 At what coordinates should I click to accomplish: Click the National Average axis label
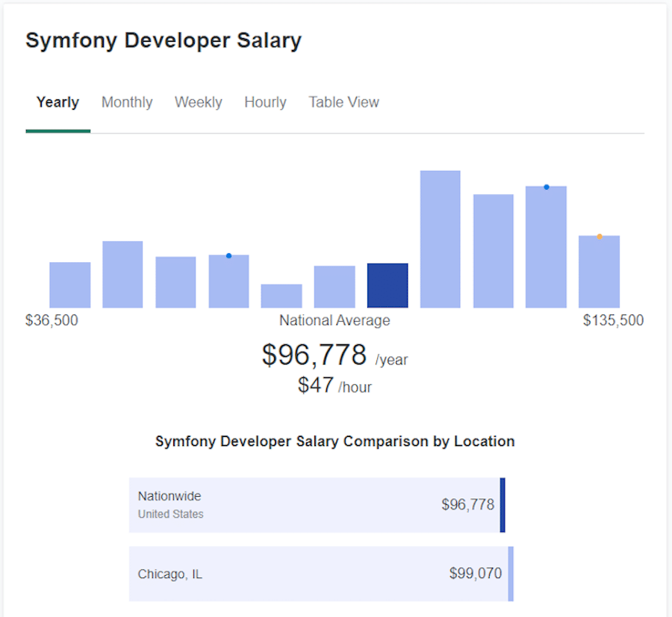coord(334,320)
